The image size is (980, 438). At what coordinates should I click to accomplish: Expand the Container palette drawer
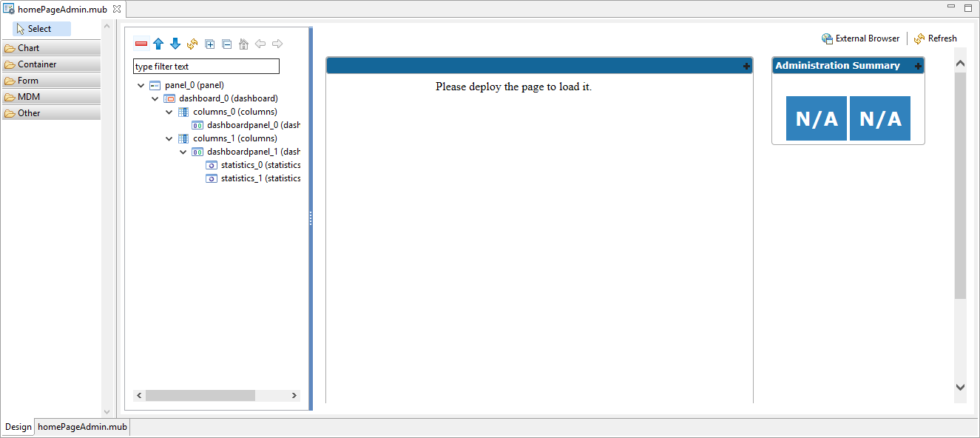pyautogui.click(x=51, y=64)
